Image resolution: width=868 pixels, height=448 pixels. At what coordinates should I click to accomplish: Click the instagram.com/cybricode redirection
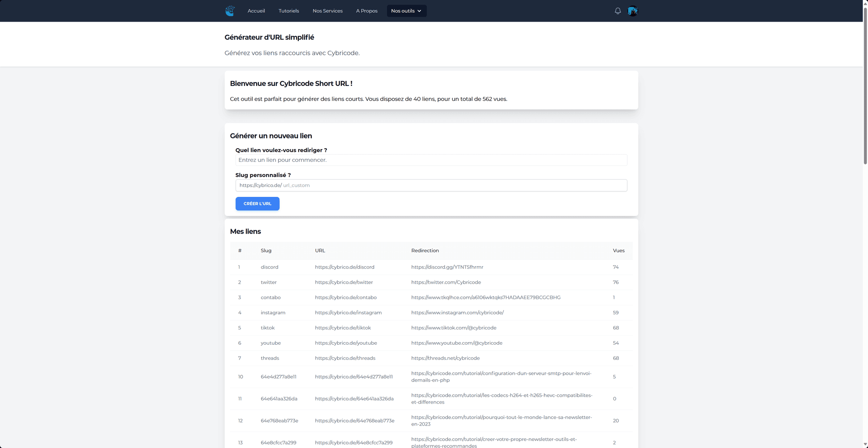tap(457, 313)
